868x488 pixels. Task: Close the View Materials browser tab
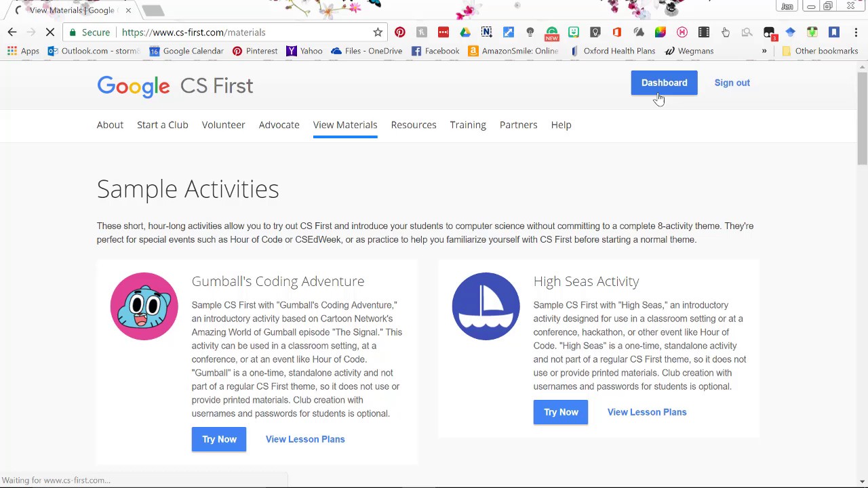click(128, 10)
